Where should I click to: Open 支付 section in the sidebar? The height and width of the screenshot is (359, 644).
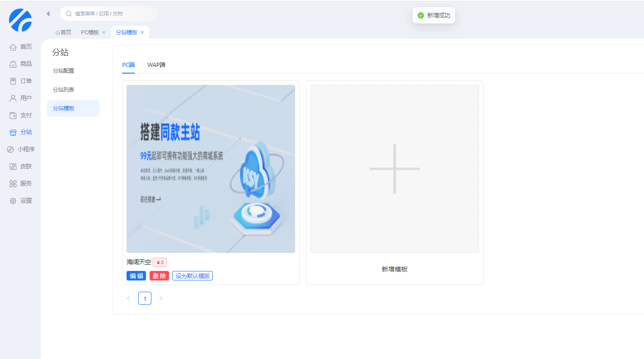coord(21,116)
